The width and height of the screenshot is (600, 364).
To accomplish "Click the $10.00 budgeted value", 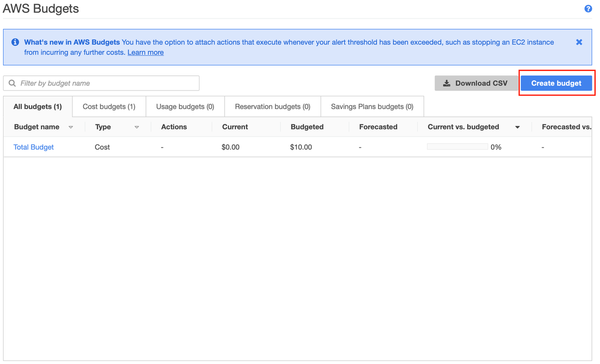I will click(x=301, y=147).
